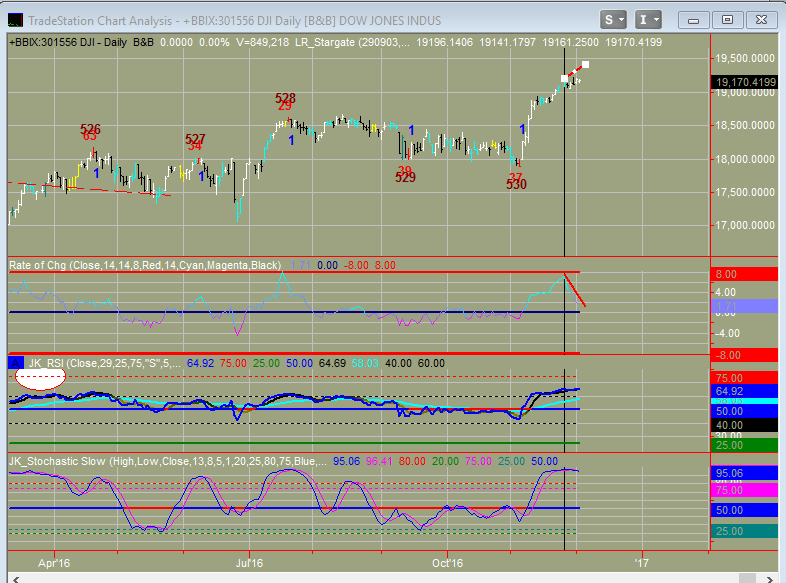Click the blue 64.92 RSI axis label

pyautogui.click(x=744, y=391)
